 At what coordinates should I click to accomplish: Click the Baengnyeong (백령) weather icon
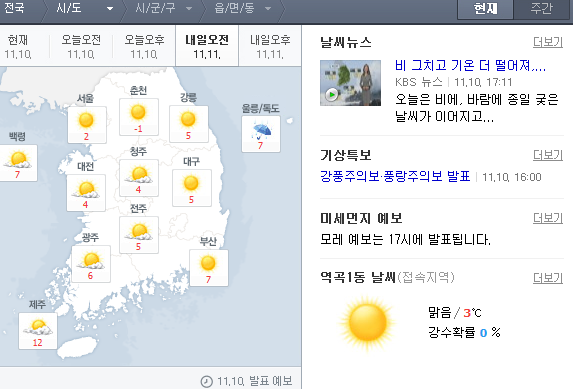18,159
